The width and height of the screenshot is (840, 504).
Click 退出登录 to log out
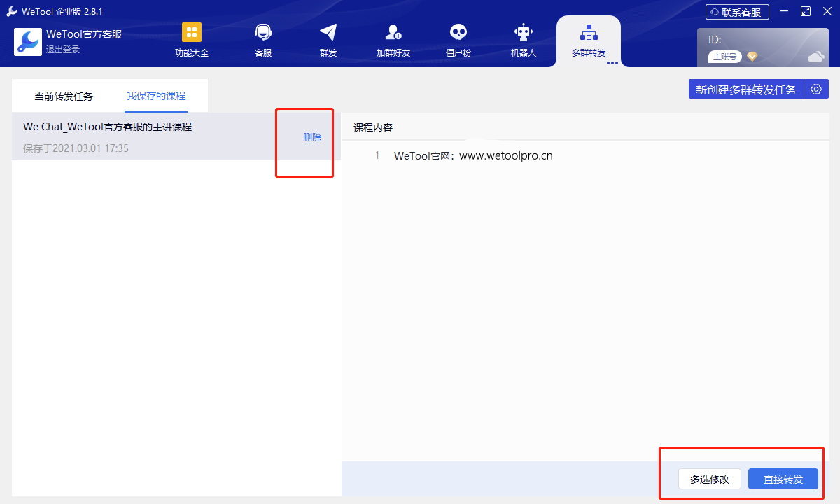coord(63,50)
